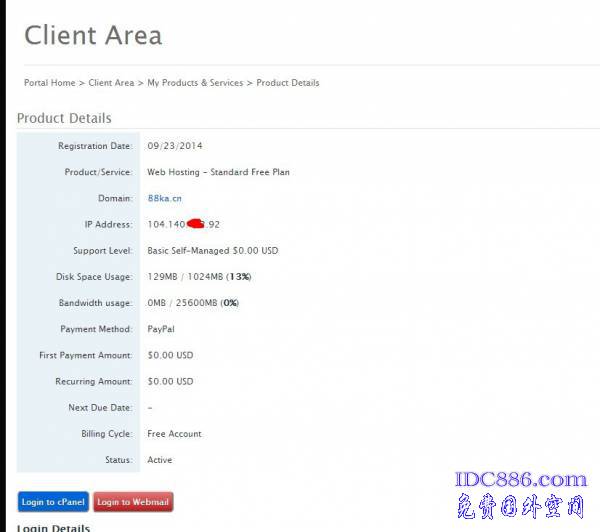Image resolution: width=600 pixels, height=532 pixels.
Task: Click the PayPal payment method value
Action: coord(161,328)
